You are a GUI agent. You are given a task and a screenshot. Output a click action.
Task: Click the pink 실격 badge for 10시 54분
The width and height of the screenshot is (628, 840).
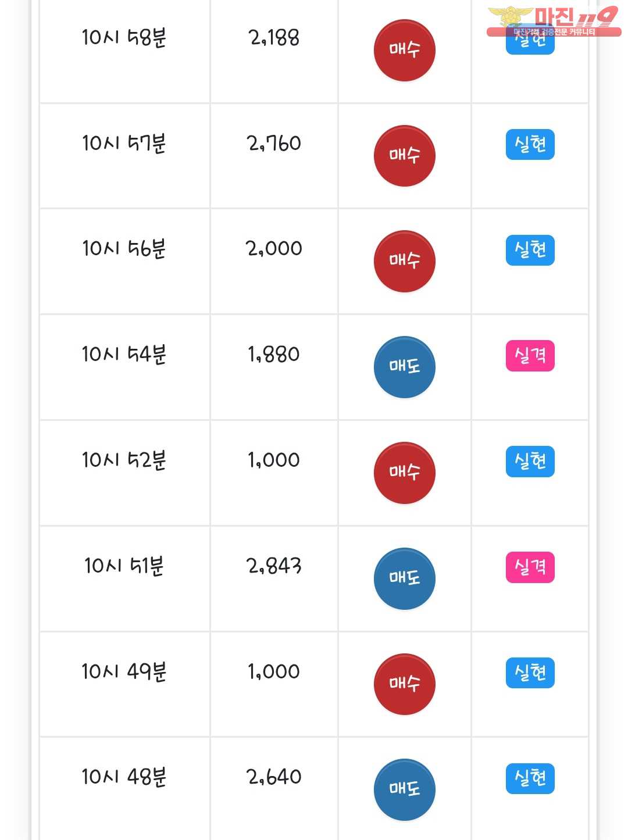pyautogui.click(x=530, y=356)
